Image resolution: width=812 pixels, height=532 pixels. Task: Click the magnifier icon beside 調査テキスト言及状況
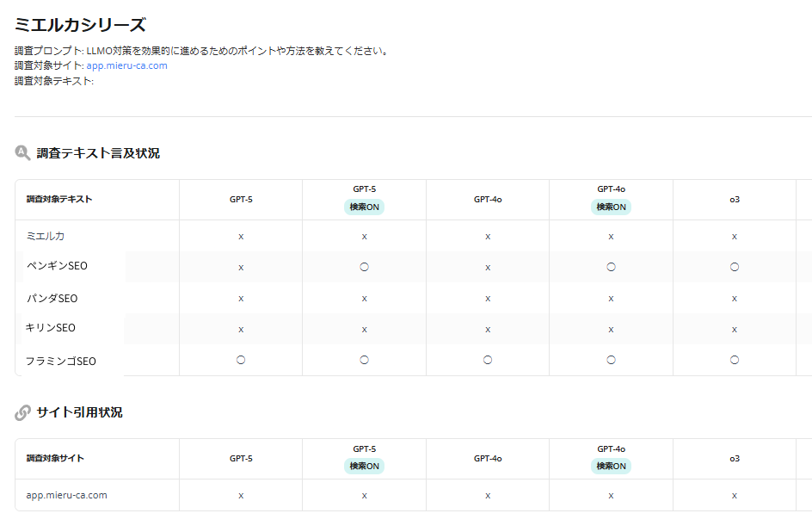23,153
